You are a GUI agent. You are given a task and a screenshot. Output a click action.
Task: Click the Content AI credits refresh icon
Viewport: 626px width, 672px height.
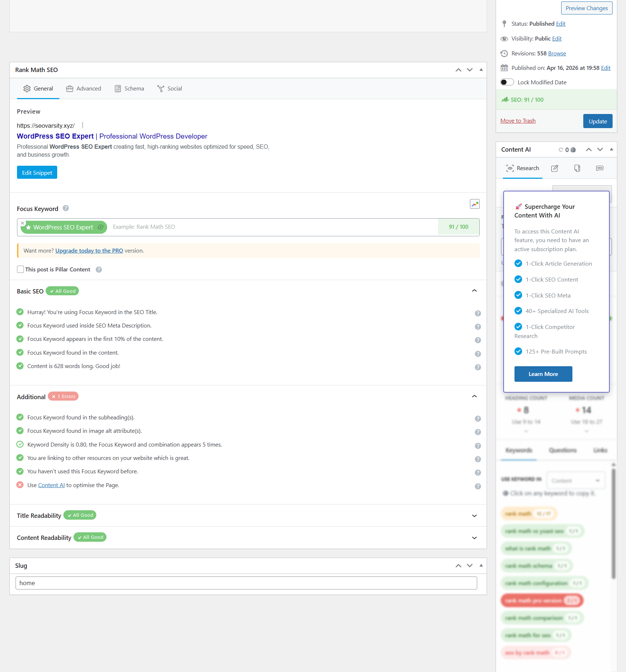pyautogui.click(x=561, y=150)
